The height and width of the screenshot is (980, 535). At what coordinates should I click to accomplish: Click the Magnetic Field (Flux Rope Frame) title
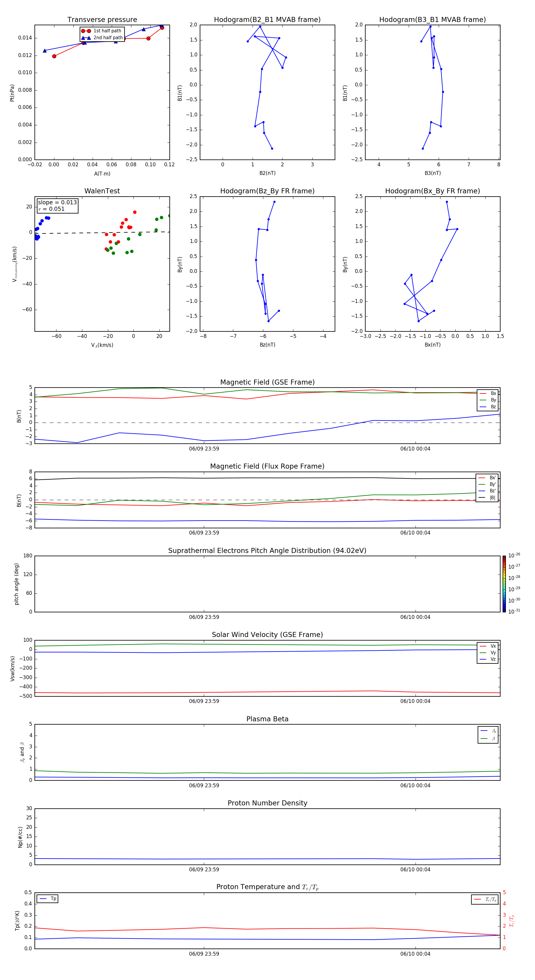tap(267, 467)
